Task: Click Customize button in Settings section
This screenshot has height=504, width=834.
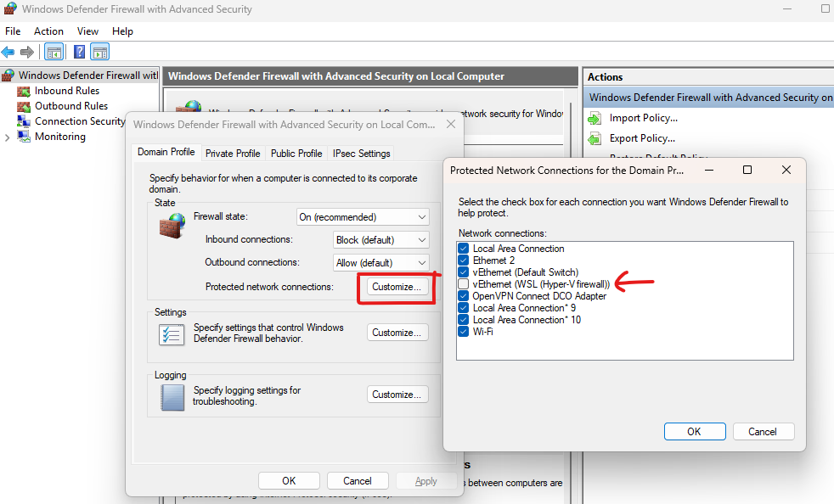Action: tap(397, 333)
